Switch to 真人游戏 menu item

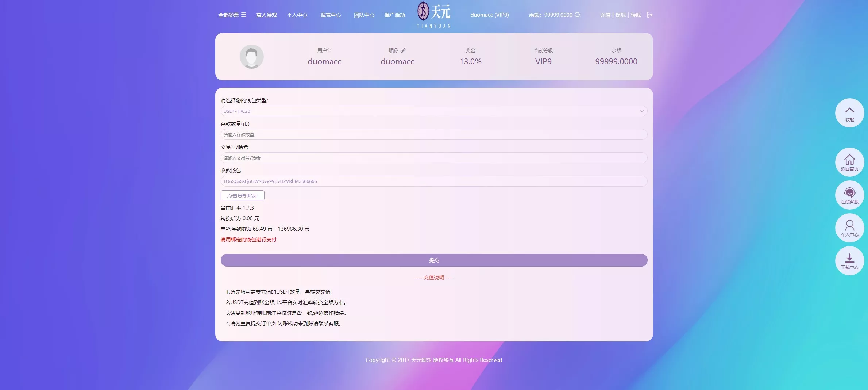266,15
